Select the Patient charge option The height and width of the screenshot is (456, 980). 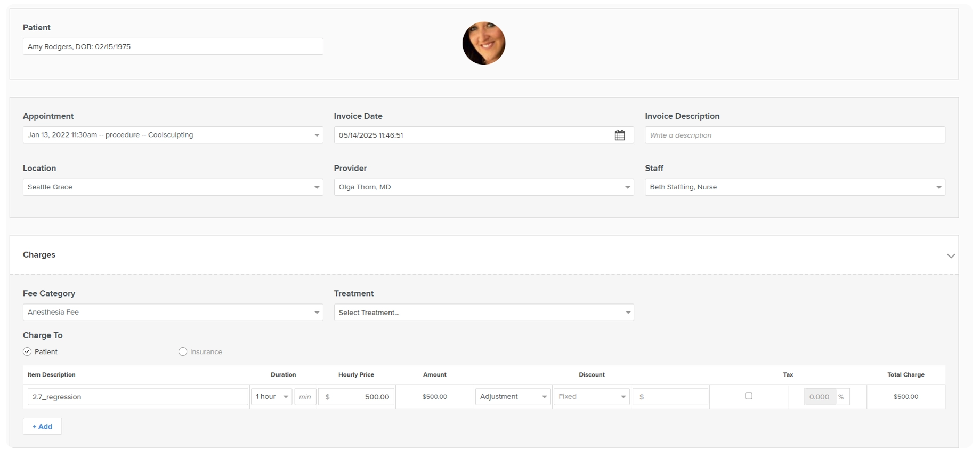[28, 352]
